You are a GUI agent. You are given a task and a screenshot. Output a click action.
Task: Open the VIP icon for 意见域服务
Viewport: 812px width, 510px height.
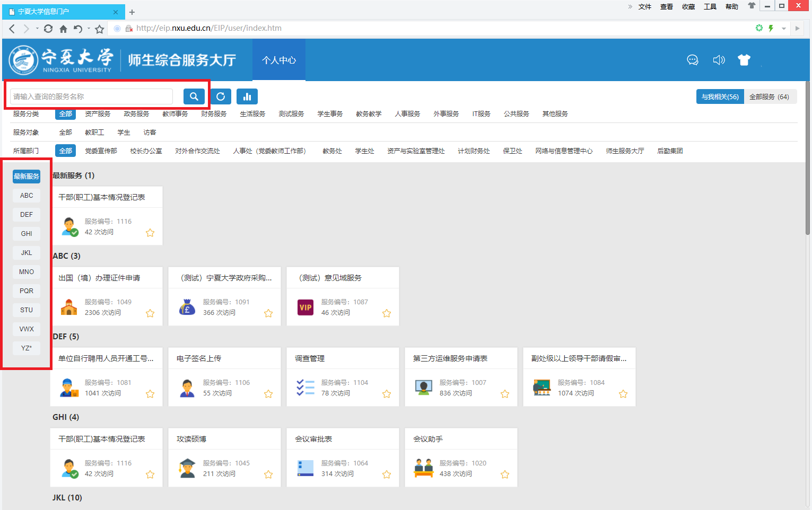[x=305, y=307]
